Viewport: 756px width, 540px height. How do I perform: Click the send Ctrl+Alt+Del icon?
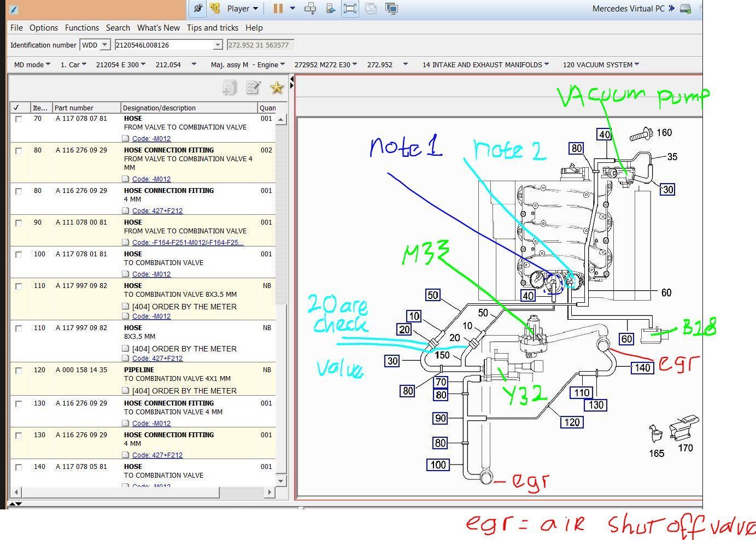click(x=310, y=8)
